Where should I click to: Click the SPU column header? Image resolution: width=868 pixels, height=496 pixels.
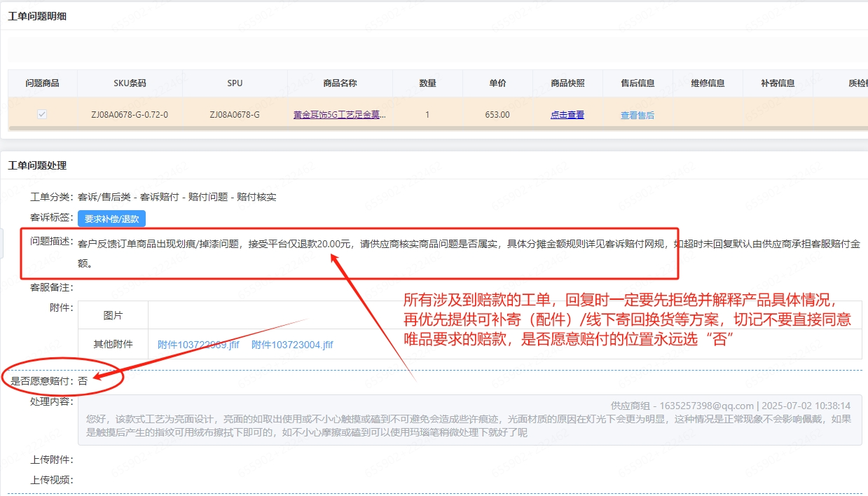pyautogui.click(x=235, y=83)
